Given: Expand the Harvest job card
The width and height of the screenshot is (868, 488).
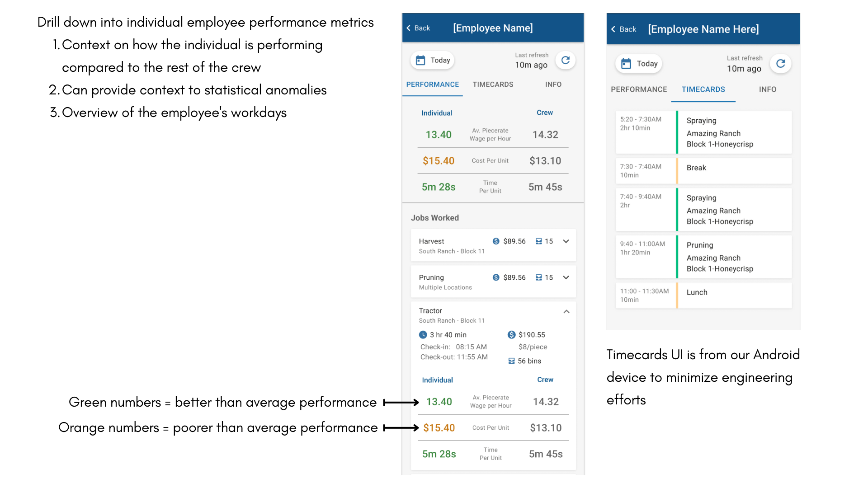Looking at the screenshot, I should click(566, 241).
